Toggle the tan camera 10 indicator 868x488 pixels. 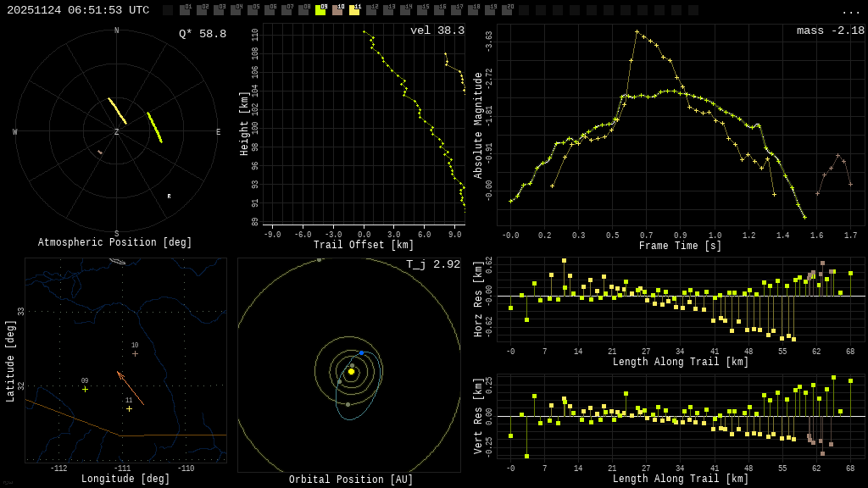[x=337, y=10]
